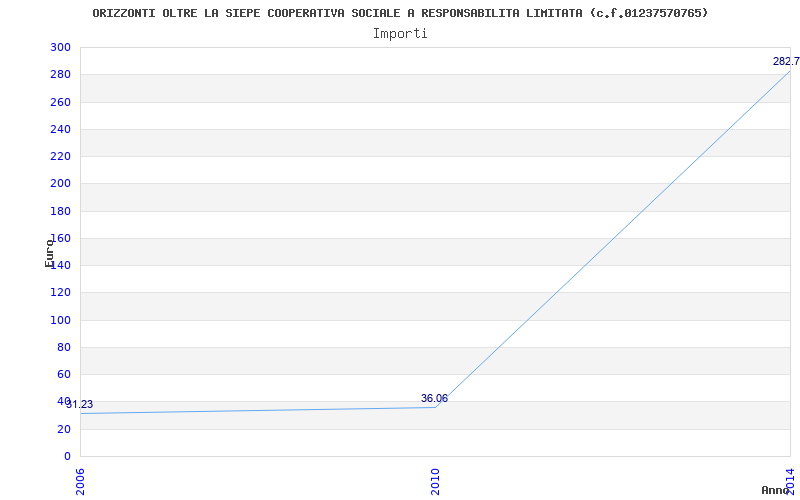The width and height of the screenshot is (800, 500).
Task: Click the 240 y-axis value
Action: click(x=60, y=129)
